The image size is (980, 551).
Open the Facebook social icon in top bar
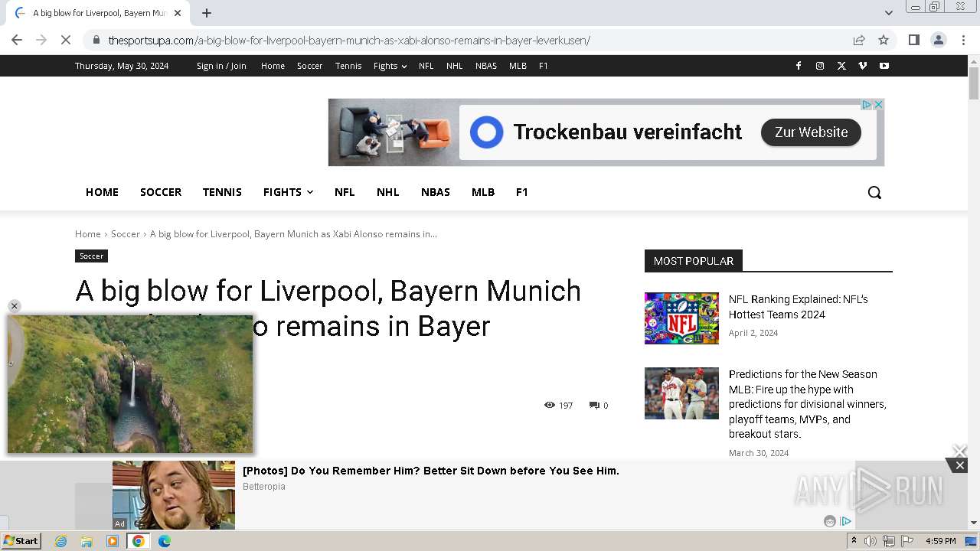[x=799, y=66]
